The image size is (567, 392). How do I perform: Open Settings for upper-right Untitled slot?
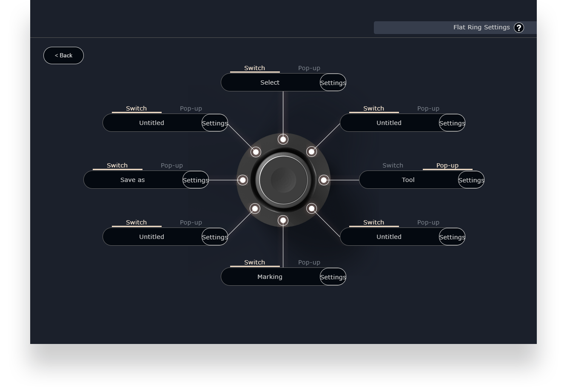click(452, 123)
